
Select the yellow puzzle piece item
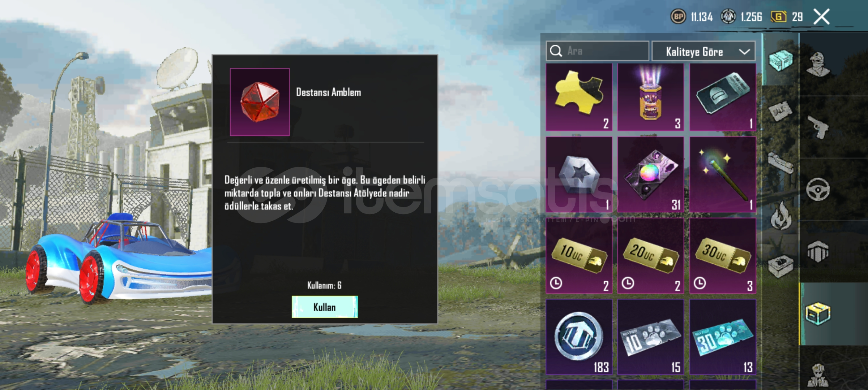pos(579,97)
